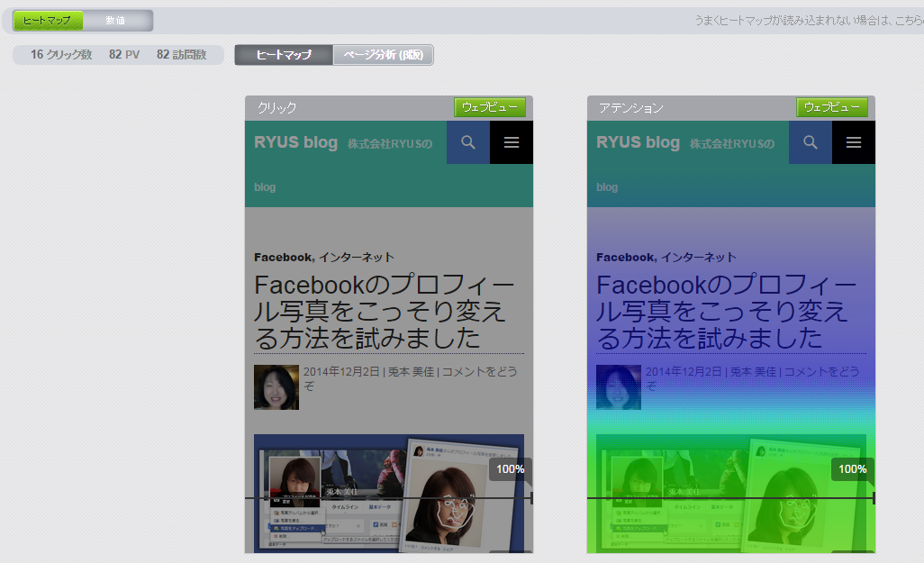Click the search icon in クリック preview
Image resolution: width=924 pixels, height=563 pixels.
click(x=468, y=142)
